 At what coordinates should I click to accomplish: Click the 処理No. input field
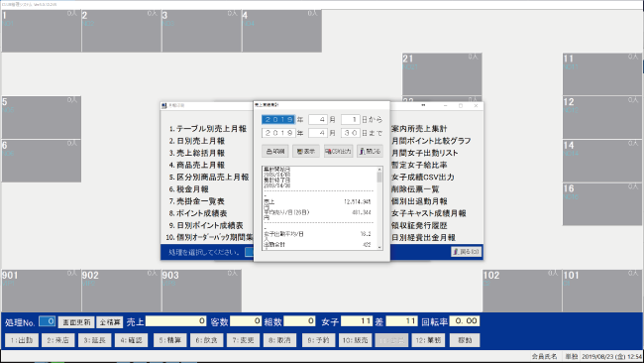coord(48,321)
